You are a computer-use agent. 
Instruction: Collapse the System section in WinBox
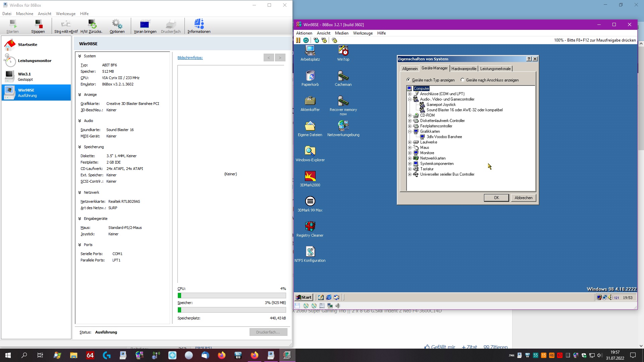[x=80, y=56]
